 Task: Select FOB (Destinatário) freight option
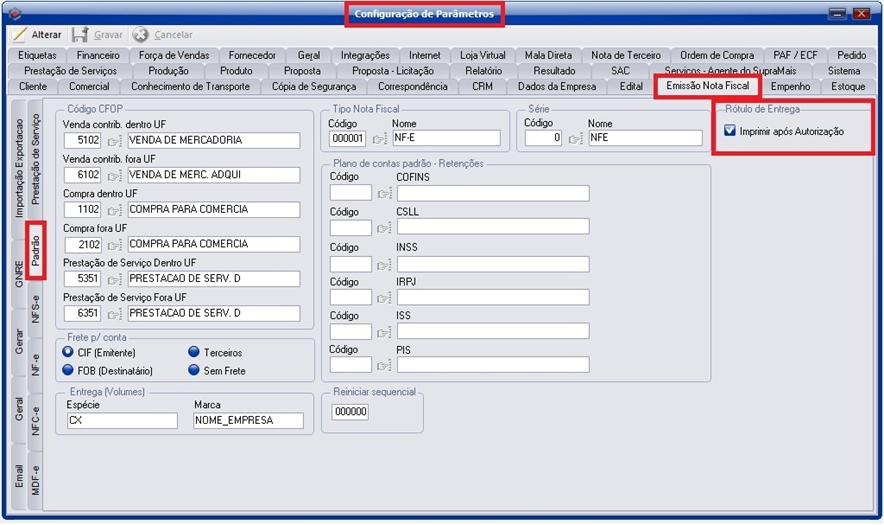coord(68,370)
